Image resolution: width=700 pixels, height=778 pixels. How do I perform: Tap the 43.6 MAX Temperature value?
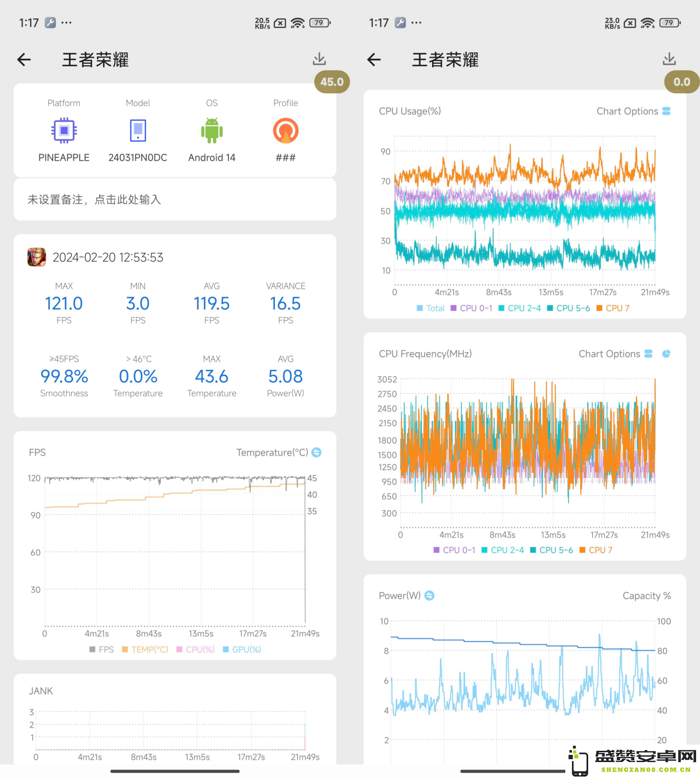(212, 376)
